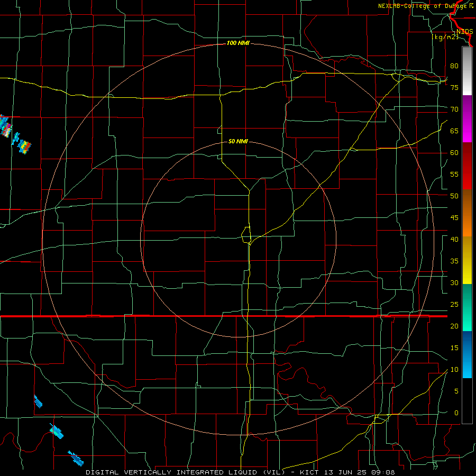Screen dimensions: 476x476
Task: Pick the yellow segment of the color bar
Action: 467,260
